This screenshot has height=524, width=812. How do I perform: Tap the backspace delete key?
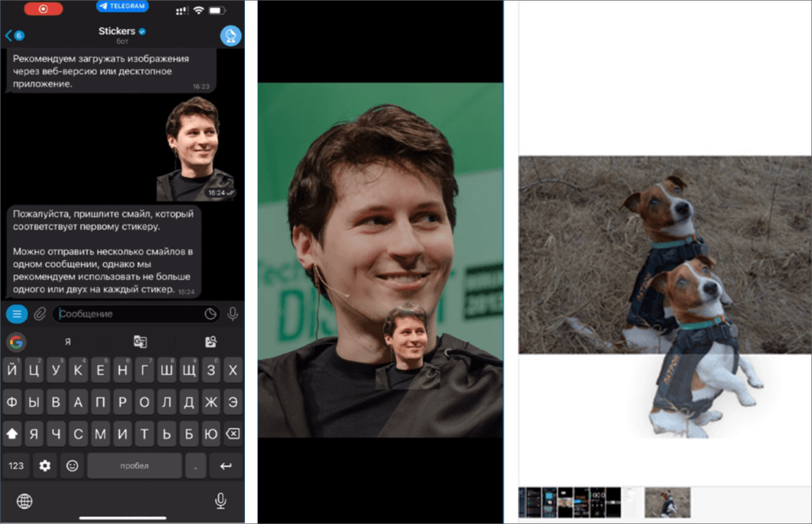[x=233, y=434]
